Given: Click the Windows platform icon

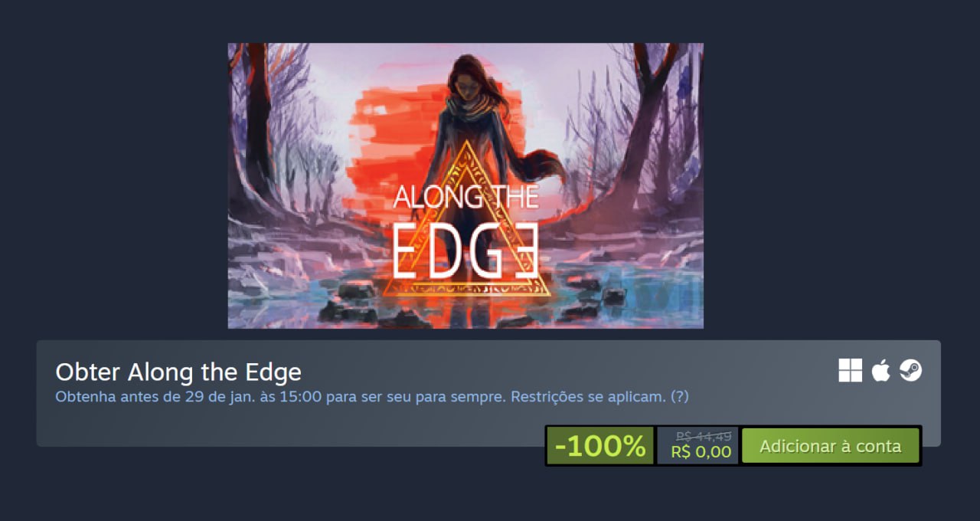Looking at the screenshot, I should point(850,371).
